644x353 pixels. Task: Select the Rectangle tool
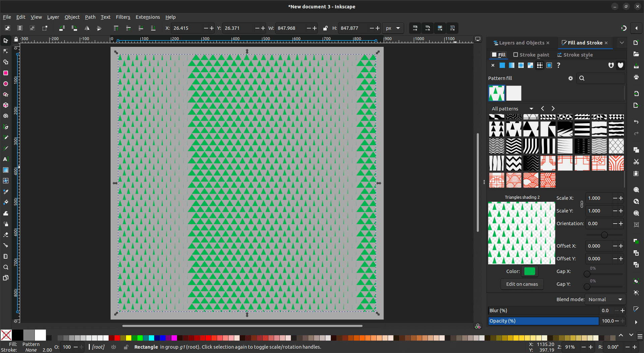coord(5,73)
